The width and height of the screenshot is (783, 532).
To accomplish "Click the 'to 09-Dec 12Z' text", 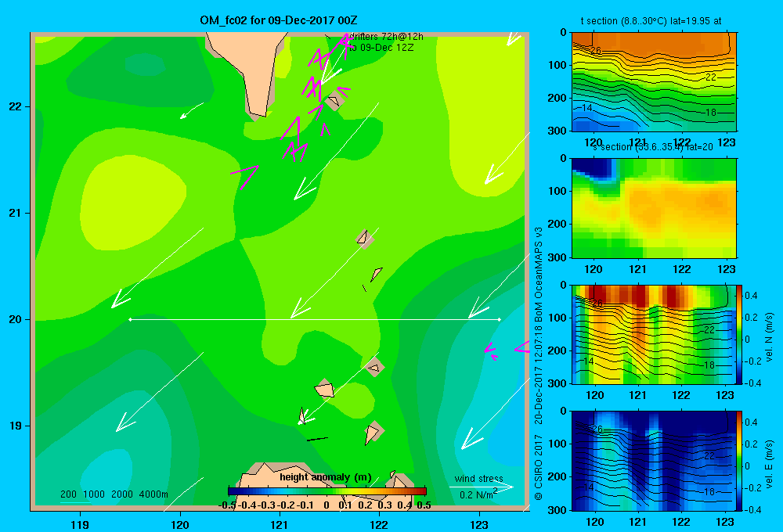I will [x=381, y=48].
